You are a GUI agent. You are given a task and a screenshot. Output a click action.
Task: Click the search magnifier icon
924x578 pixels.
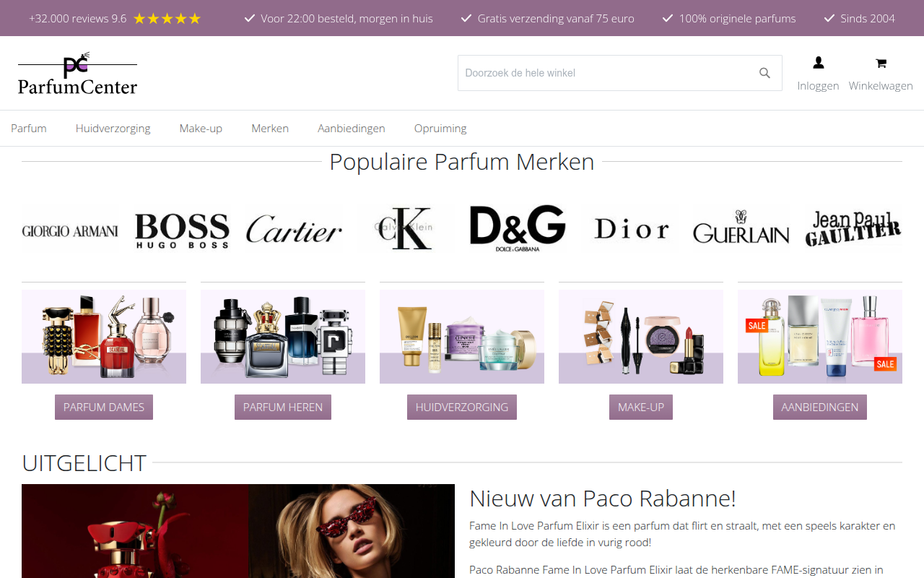coord(764,73)
